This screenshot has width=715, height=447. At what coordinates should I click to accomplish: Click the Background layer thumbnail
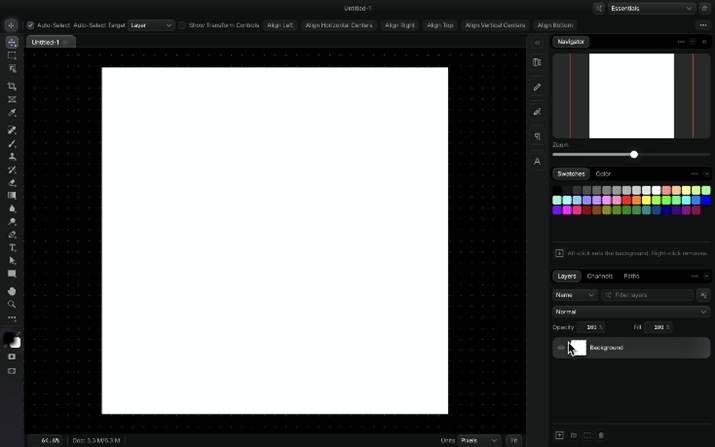(x=577, y=348)
